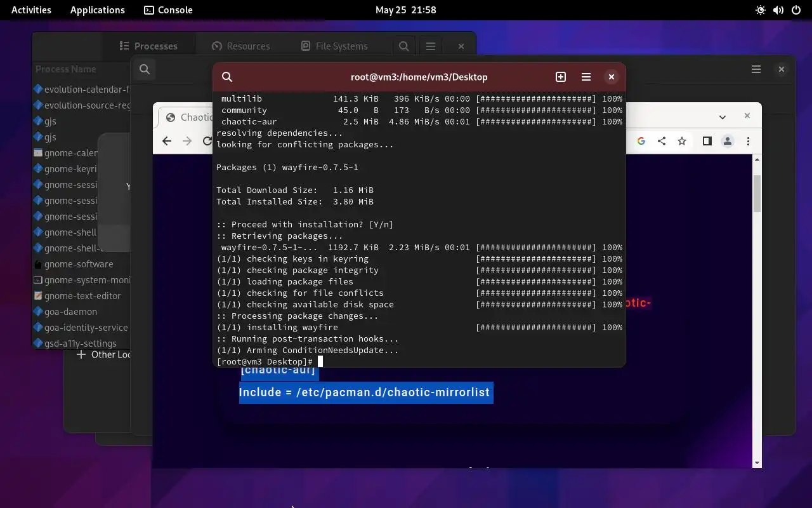This screenshot has width=812, height=508.
Task: Click System Monitor search icon
Action: [403, 46]
